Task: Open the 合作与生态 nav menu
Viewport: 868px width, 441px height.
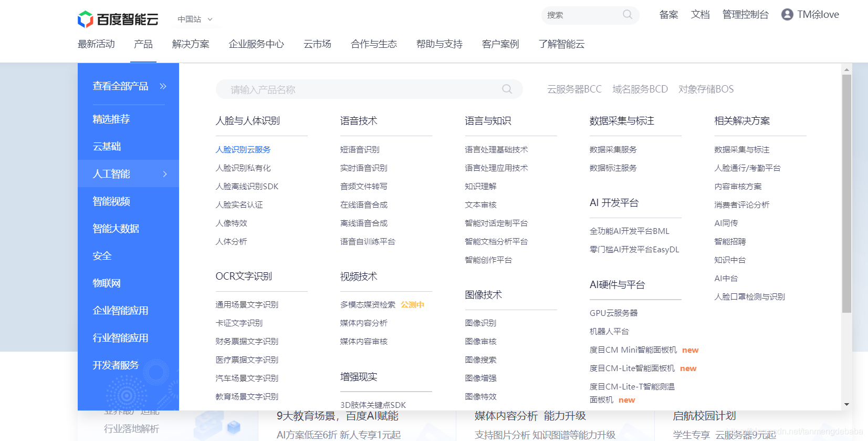Action: (x=374, y=44)
